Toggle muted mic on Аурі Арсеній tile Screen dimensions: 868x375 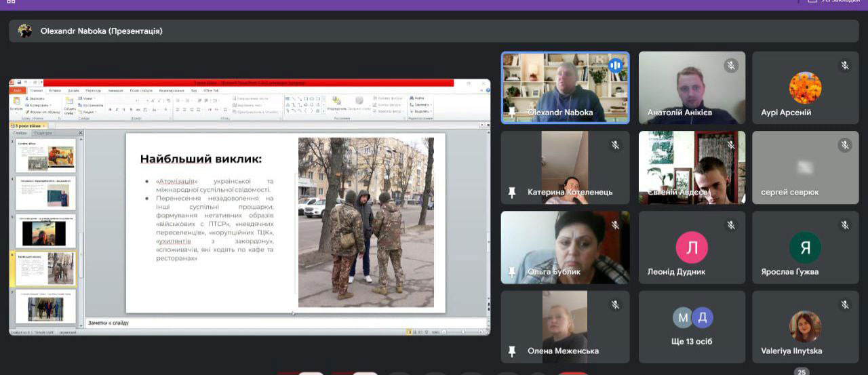tap(845, 65)
